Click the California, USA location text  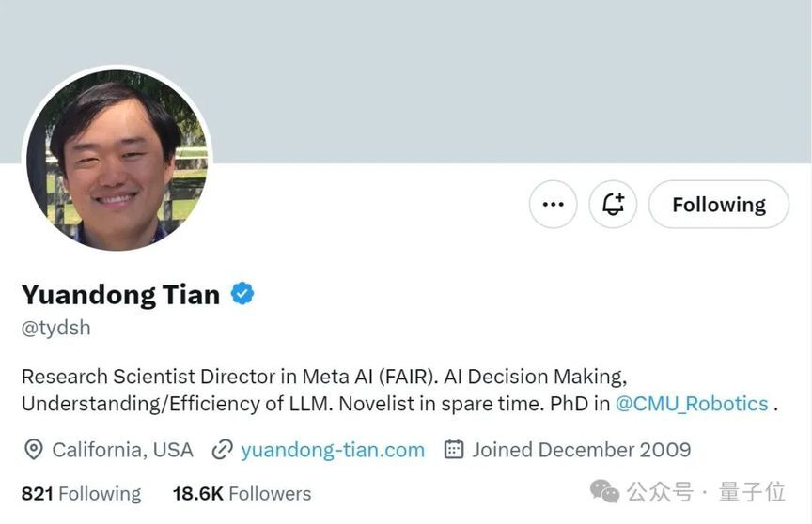[123, 450]
